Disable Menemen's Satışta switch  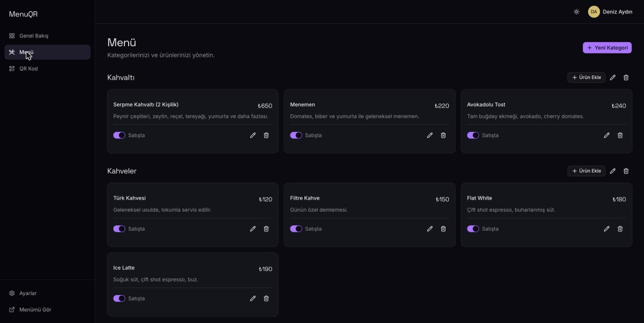[296, 135]
